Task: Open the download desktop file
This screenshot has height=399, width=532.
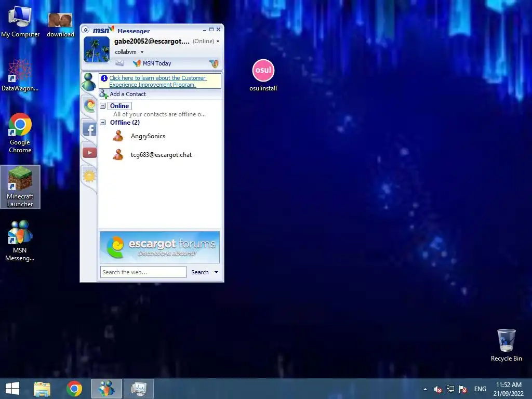Action: coord(60,24)
